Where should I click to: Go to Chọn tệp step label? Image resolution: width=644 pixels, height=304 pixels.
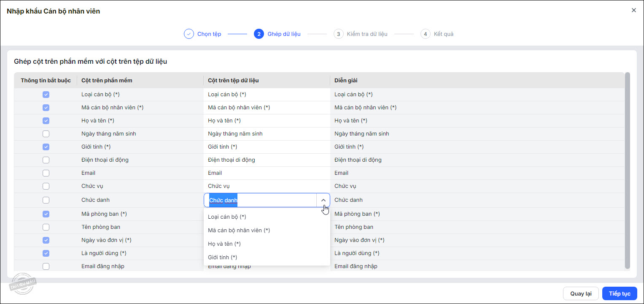[x=209, y=34]
